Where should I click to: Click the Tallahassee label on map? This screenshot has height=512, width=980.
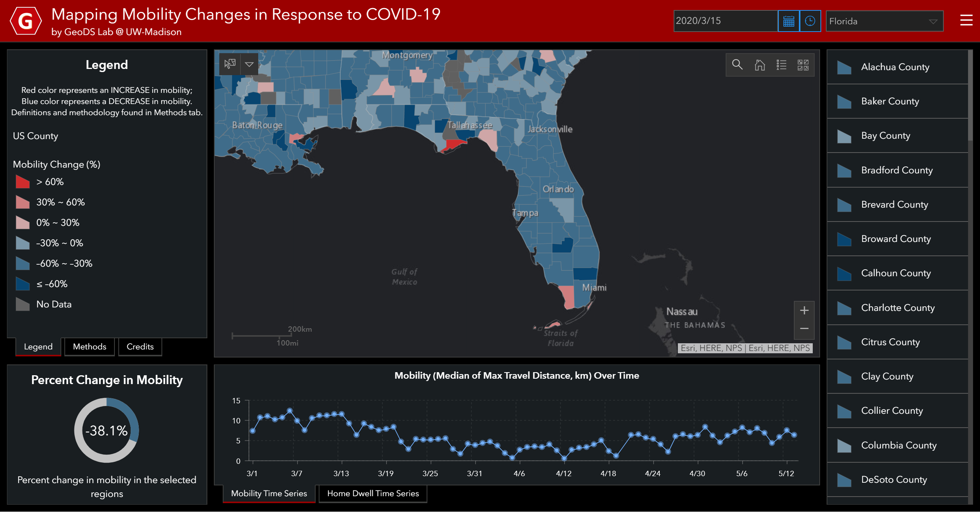[469, 125]
